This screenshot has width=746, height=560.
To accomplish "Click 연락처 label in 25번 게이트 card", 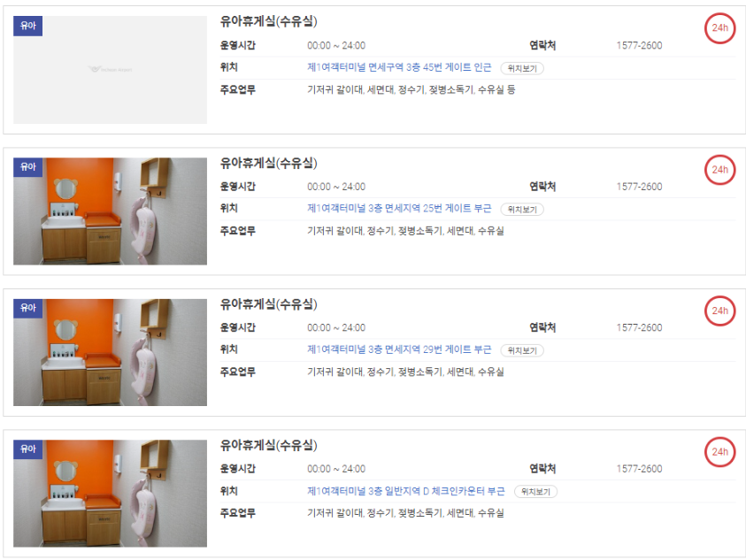I will [x=542, y=187].
